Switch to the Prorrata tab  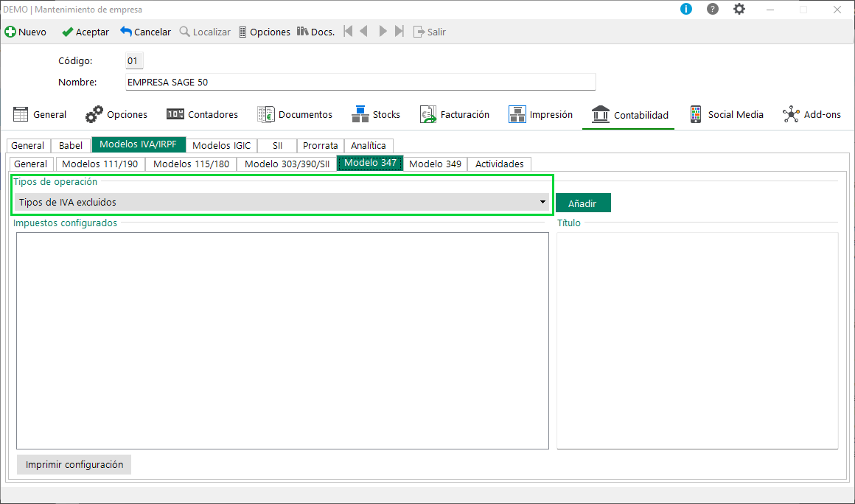(321, 145)
